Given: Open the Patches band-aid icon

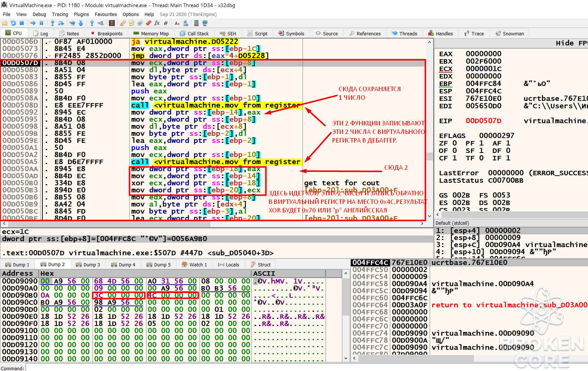Looking at the screenshot, I should (123, 23).
